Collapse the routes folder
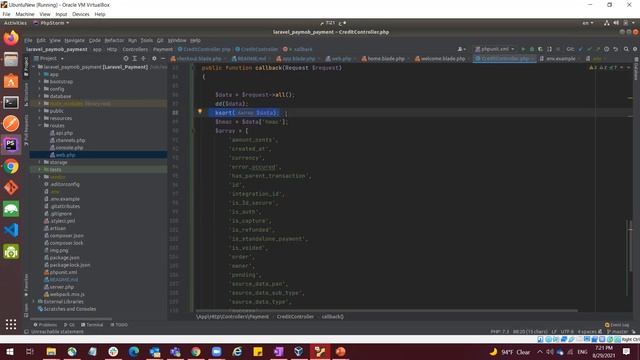This screenshot has width=640, height=360. (40, 126)
